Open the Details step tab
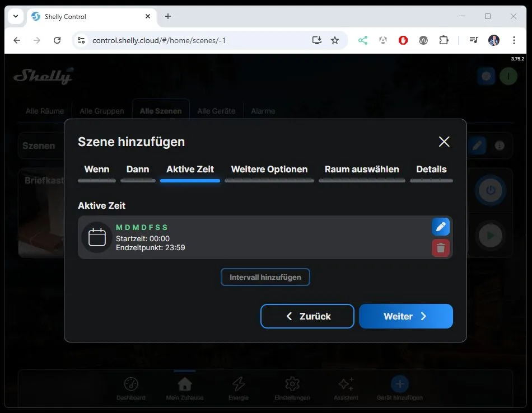Image resolution: width=532 pixels, height=413 pixels. pos(431,170)
